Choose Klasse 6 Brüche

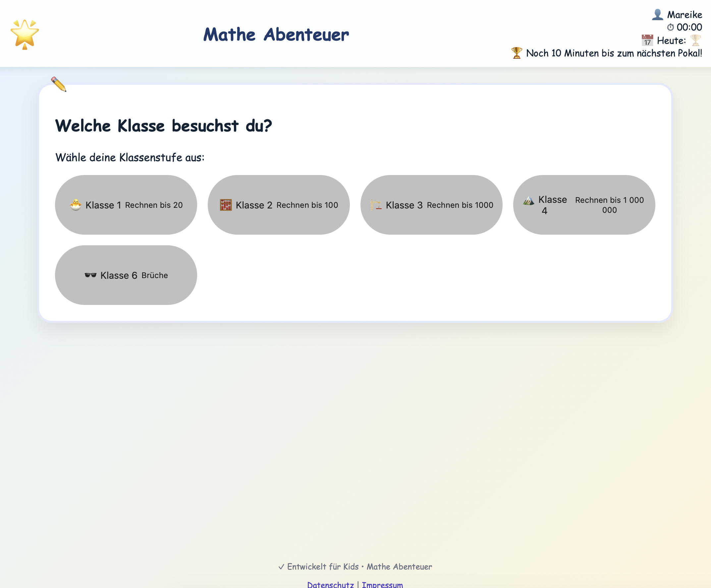(126, 275)
